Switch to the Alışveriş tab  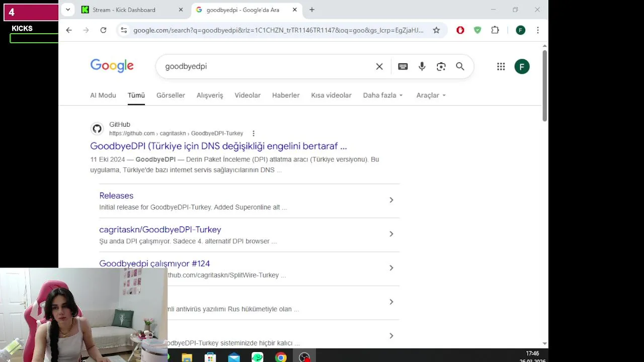pos(210,95)
